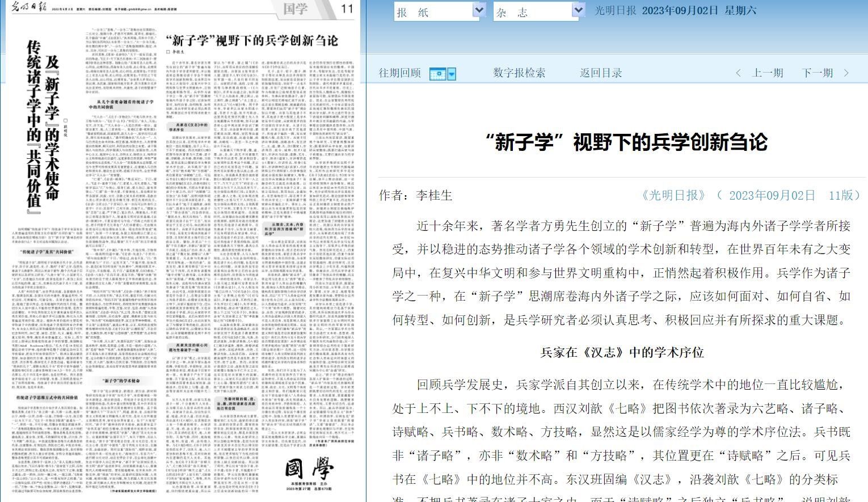Image resolution: width=868 pixels, height=502 pixels.
Task: Open the calendar icon beside 往期回顾
Action: pyautogui.click(x=438, y=74)
